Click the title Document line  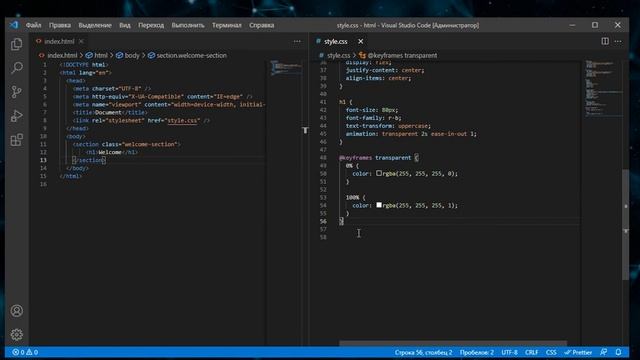point(110,112)
